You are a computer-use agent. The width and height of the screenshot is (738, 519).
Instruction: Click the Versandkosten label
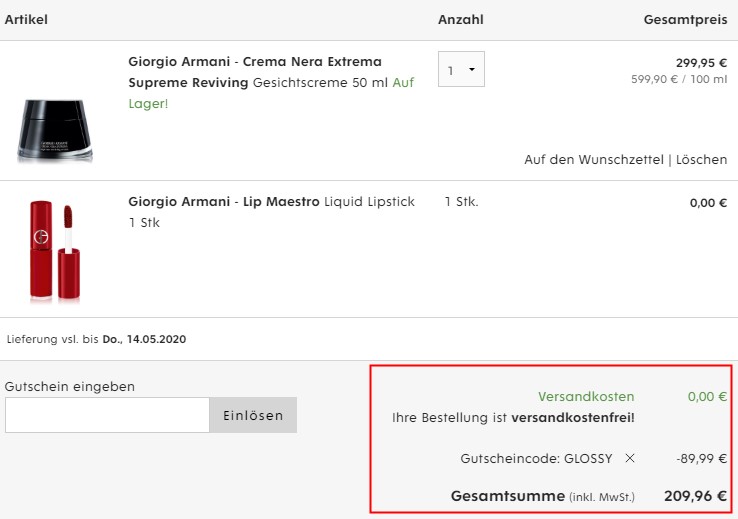pos(586,397)
